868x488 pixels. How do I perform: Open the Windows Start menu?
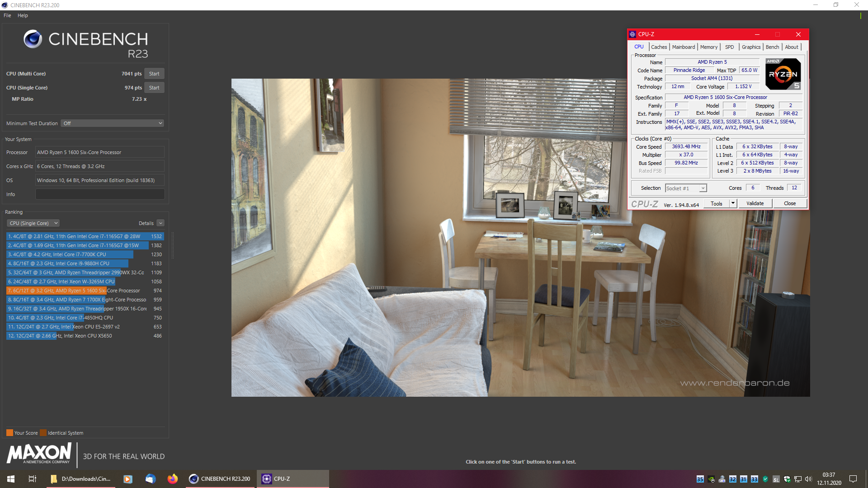click(11, 479)
